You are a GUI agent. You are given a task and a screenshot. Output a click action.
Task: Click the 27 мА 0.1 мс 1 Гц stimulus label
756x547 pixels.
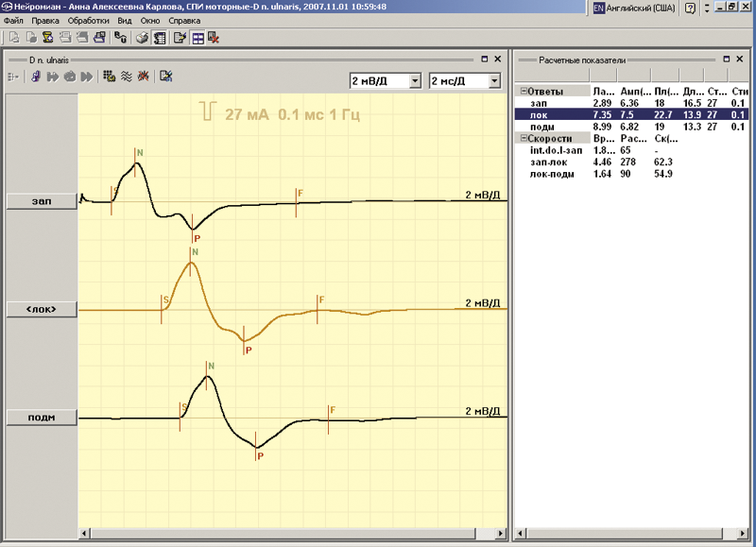292,114
